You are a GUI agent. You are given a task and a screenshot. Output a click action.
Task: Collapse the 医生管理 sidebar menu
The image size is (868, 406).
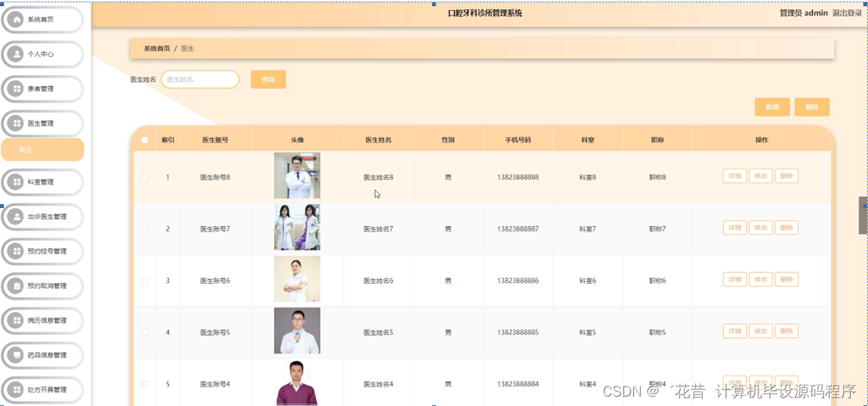click(x=42, y=124)
